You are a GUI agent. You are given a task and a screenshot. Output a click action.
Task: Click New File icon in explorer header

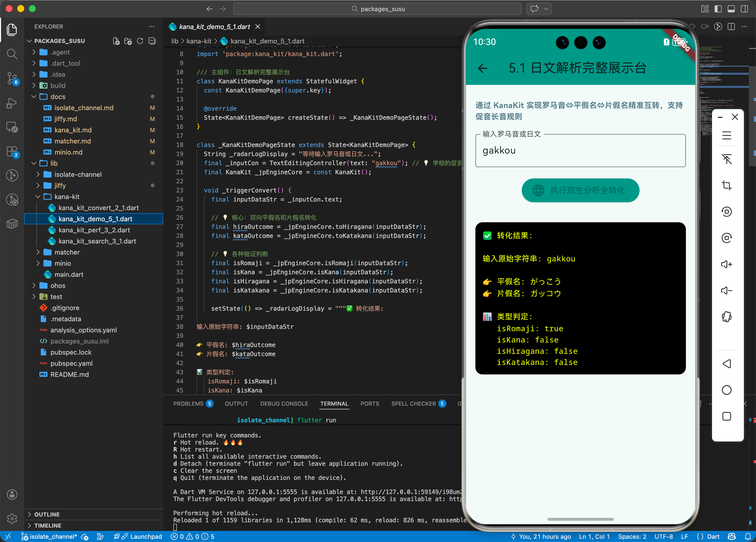pos(116,41)
